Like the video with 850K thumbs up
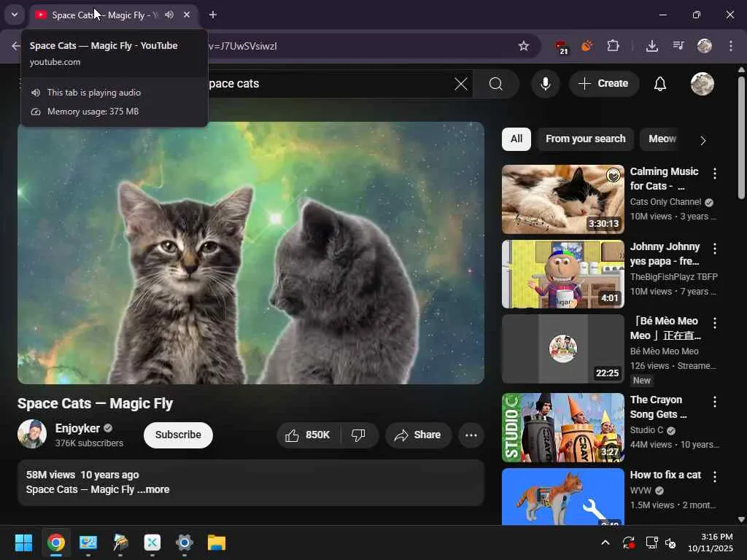Screen dimensions: 747x560 click(309, 435)
